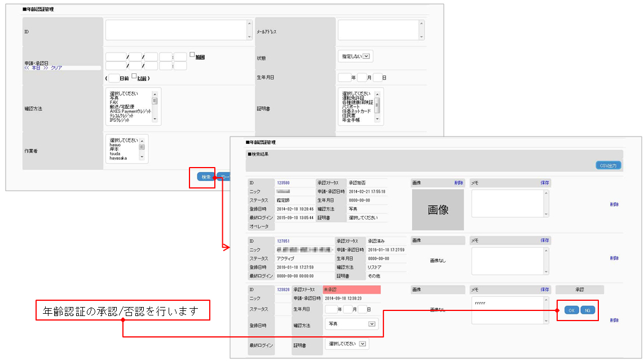Click the クリア link under 申請・承認日
Image resolution: width=644 pixels, height=364 pixels.
coord(56,68)
